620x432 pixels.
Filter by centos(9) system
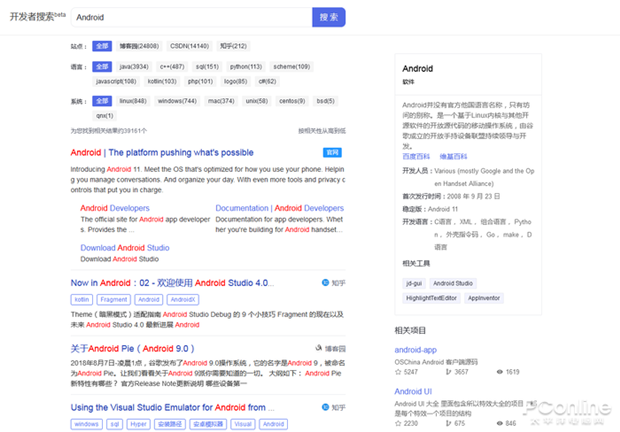point(292,101)
